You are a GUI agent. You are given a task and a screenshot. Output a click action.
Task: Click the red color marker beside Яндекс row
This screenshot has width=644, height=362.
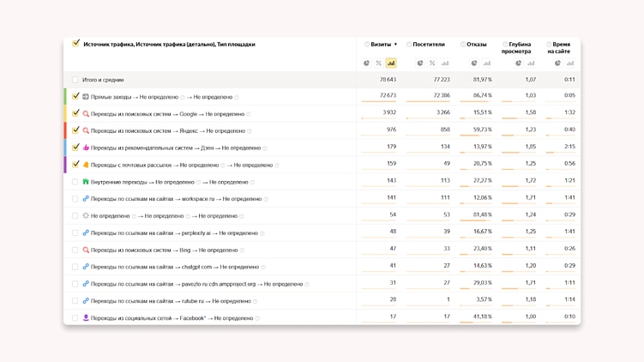click(x=65, y=131)
